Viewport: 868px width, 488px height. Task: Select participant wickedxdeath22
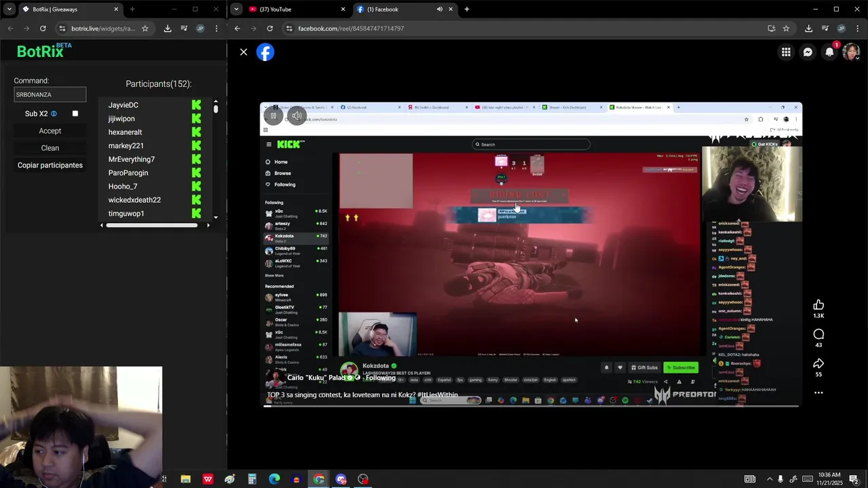(134, 200)
